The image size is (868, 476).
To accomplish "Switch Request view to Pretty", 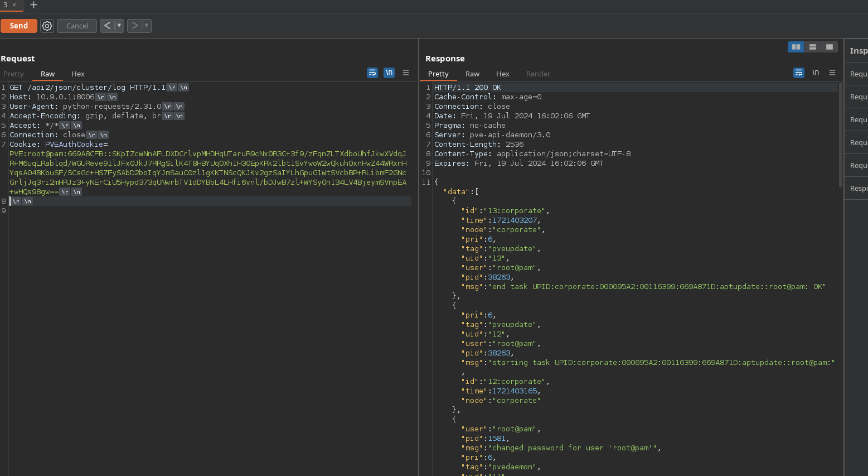I will click(x=13, y=74).
